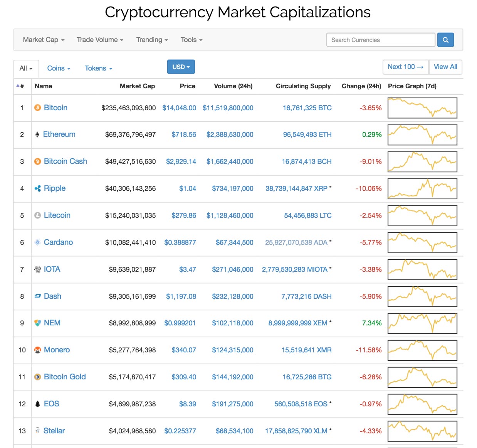Sort table by Market Cap column header
The image size is (477, 448).
tap(137, 86)
